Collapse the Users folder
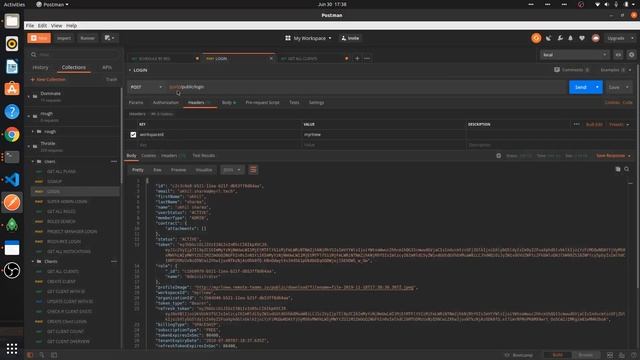Viewport: 640px width, 360px height. coord(33,162)
